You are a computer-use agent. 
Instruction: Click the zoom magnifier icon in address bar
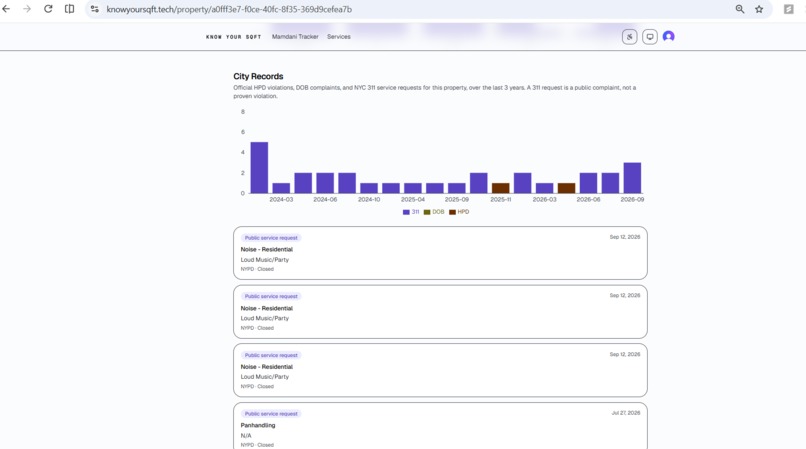[x=740, y=9]
